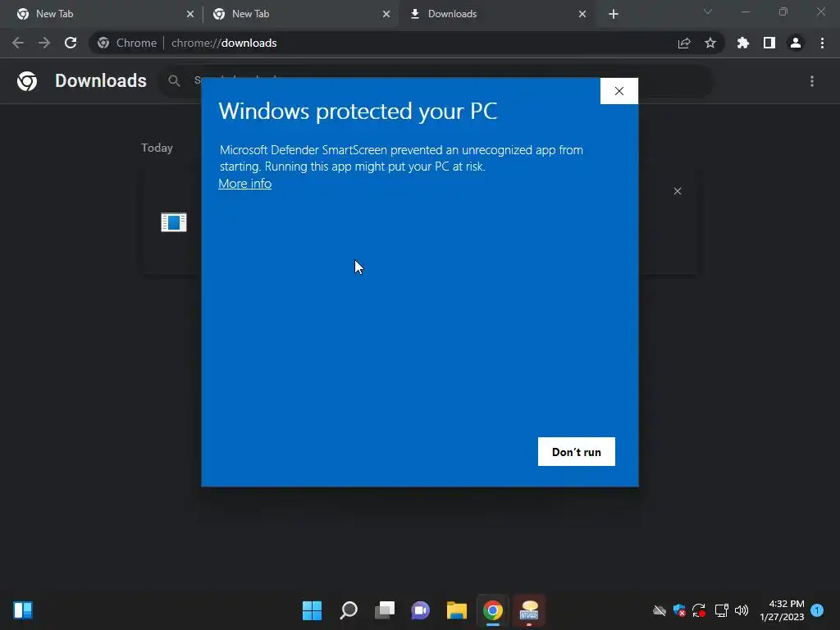Open network settings tray icon
The image size is (840, 630).
point(721,610)
